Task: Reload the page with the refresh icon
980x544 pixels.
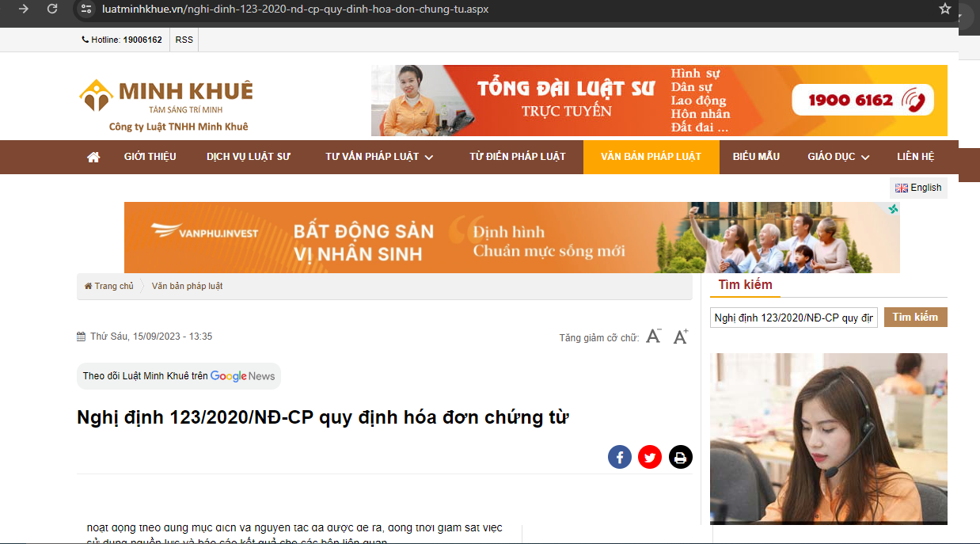Action: [x=52, y=9]
